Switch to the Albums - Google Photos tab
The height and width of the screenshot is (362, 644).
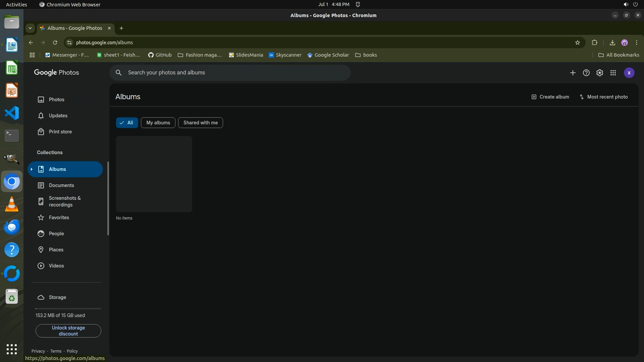(x=74, y=28)
